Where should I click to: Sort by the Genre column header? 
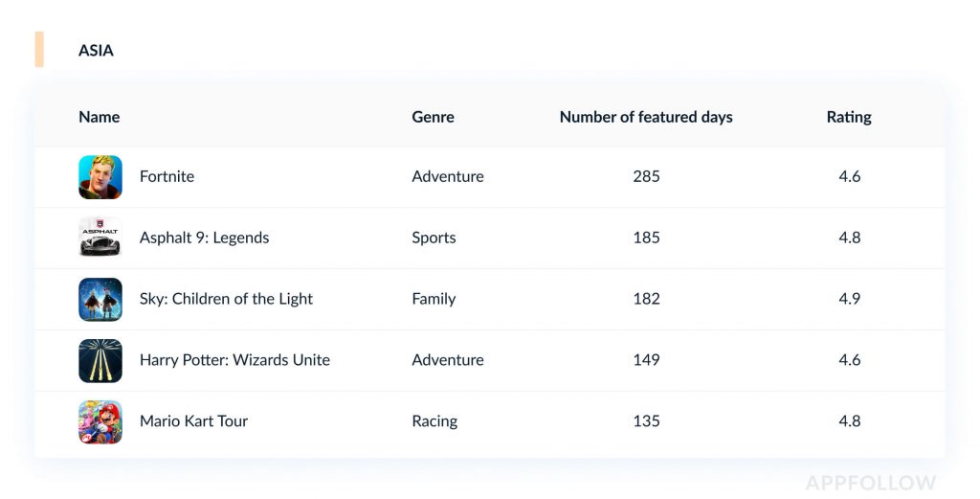pos(433,117)
